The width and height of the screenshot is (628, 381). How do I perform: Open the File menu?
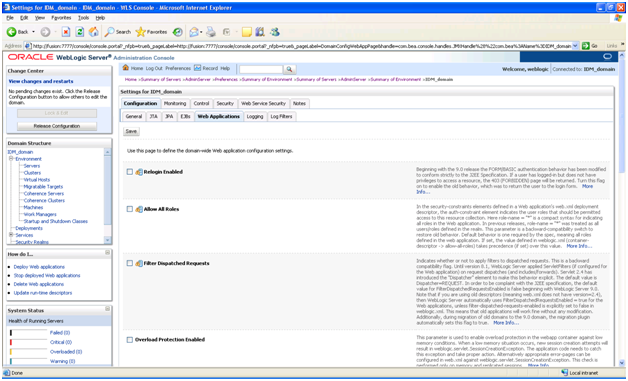pyautogui.click(x=10, y=18)
